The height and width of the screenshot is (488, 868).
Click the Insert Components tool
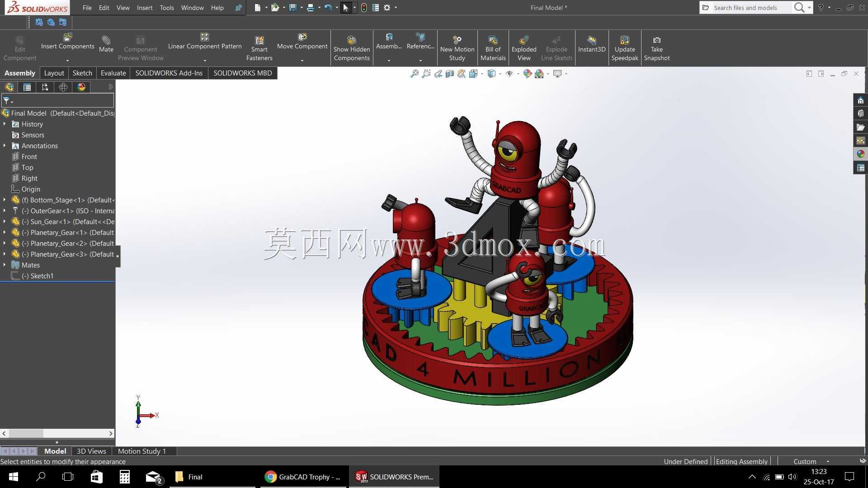point(67,42)
